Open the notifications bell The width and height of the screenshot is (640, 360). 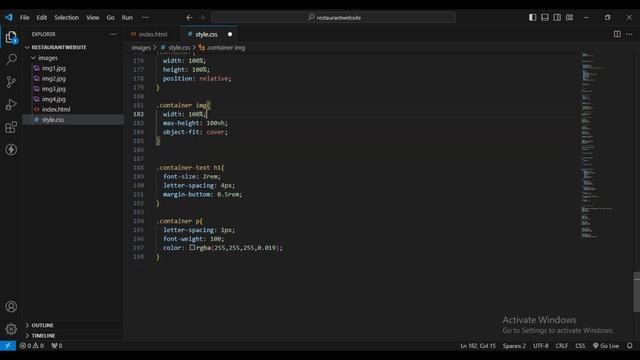(x=629, y=346)
